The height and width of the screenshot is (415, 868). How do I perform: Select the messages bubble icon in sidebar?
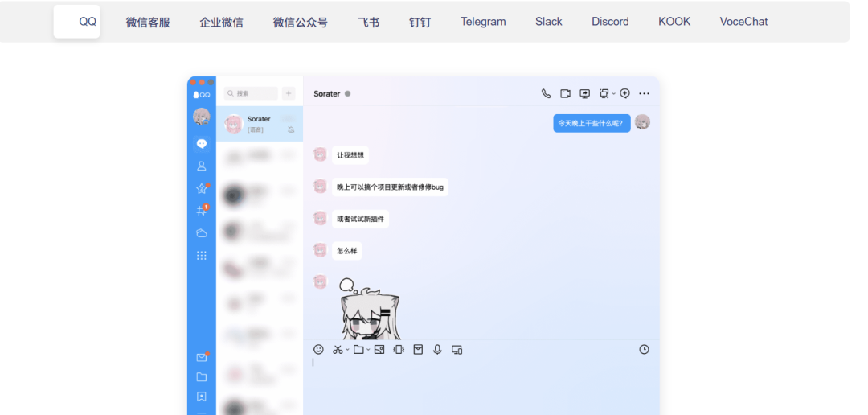(202, 144)
